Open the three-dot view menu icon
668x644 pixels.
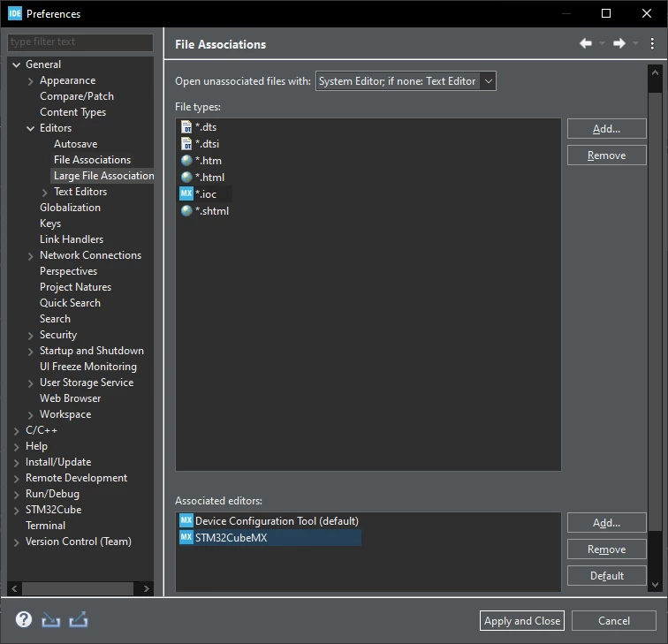click(x=652, y=43)
